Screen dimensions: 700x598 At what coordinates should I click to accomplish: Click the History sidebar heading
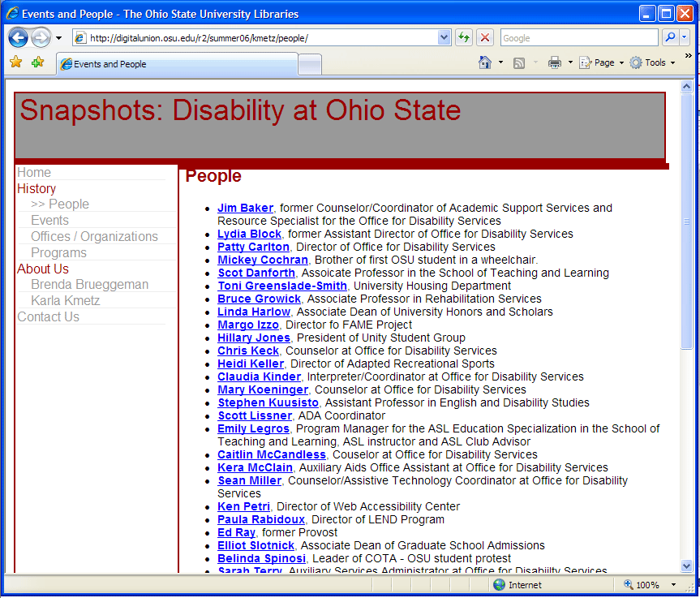pyautogui.click(x=37, y=188)
